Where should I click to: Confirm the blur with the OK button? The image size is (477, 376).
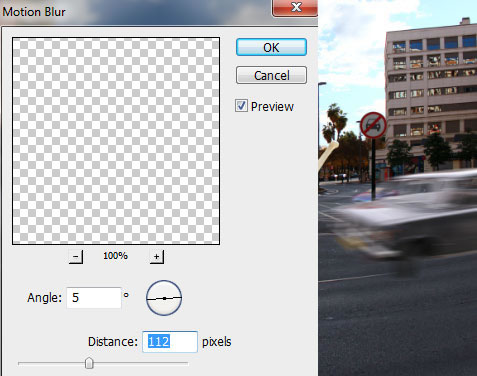271,47
